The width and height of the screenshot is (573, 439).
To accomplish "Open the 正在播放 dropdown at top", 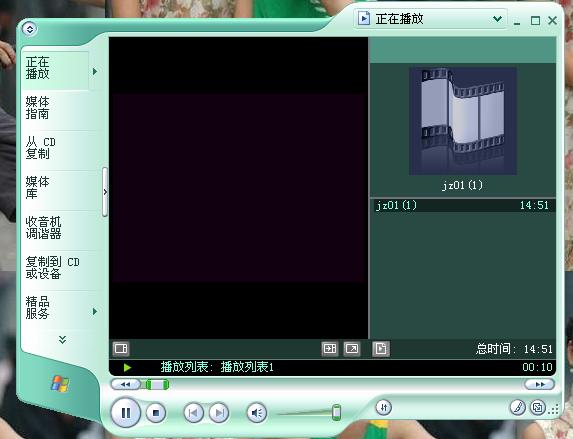I will [x=430, y=19].
